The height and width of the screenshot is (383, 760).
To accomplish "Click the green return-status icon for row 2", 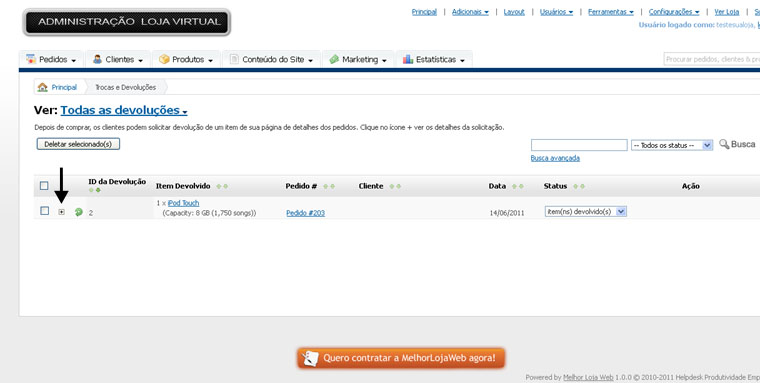I will (x=79, y=212).
